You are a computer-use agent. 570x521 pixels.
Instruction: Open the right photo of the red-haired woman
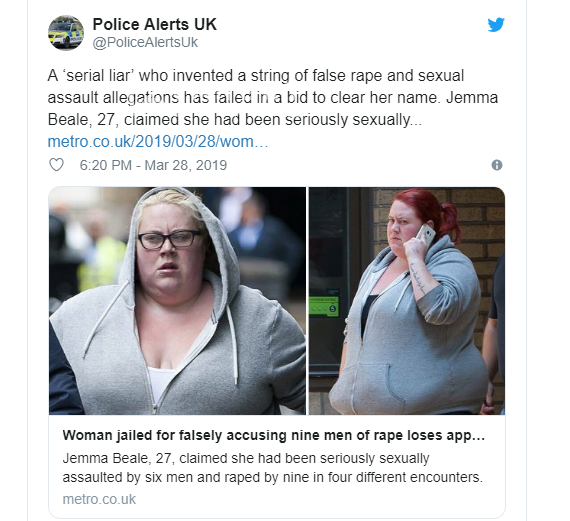[x=407, y=301]
